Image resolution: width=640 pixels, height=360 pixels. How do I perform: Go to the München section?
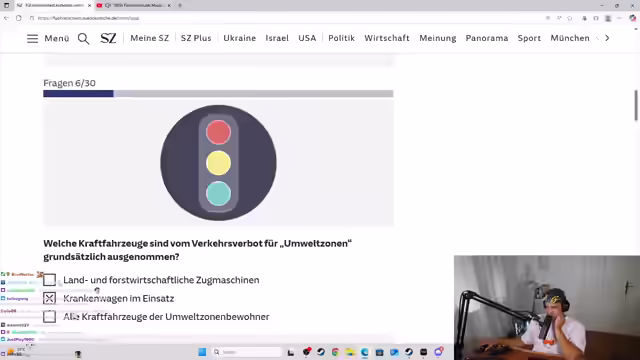tap(570, 38)
